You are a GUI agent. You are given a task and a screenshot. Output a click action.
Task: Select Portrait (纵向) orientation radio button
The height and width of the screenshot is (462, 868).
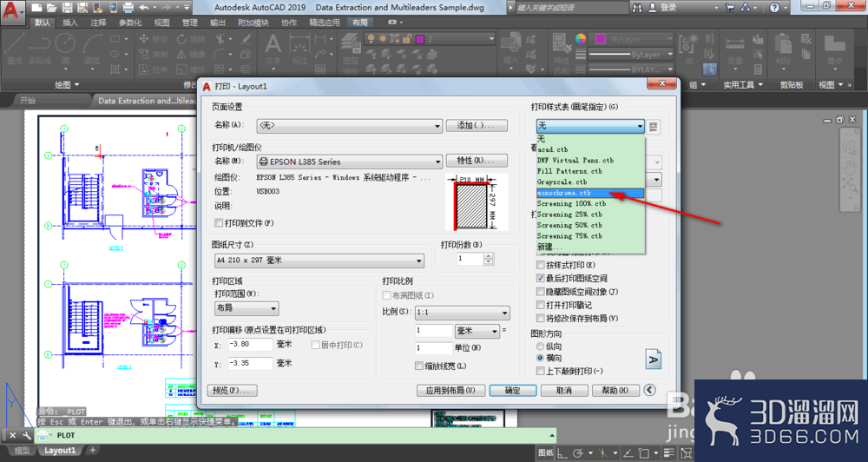tap(540, 346)
